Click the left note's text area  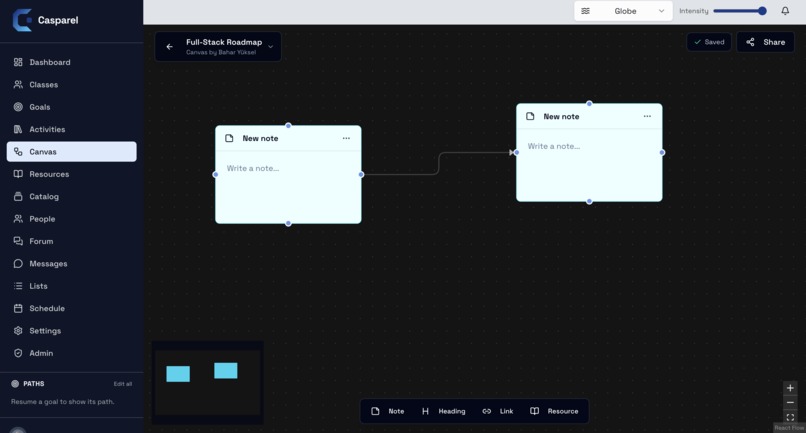pos(288,187)
